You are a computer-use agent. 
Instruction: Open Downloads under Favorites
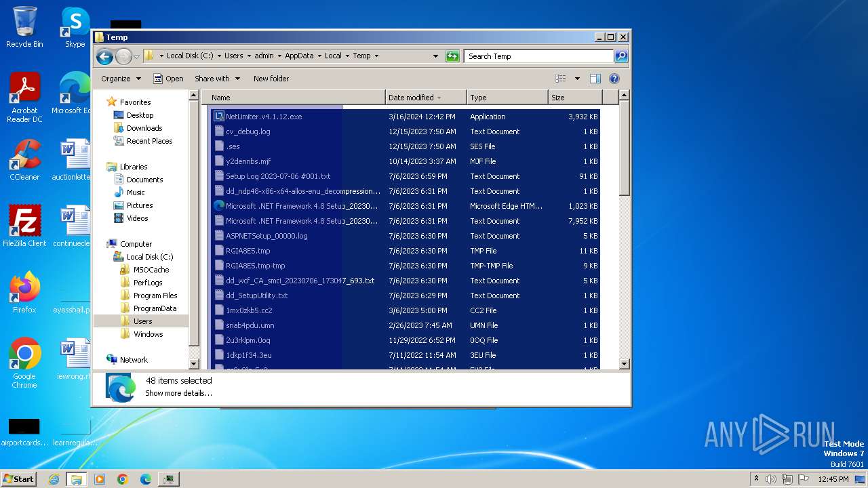(144, 128)
